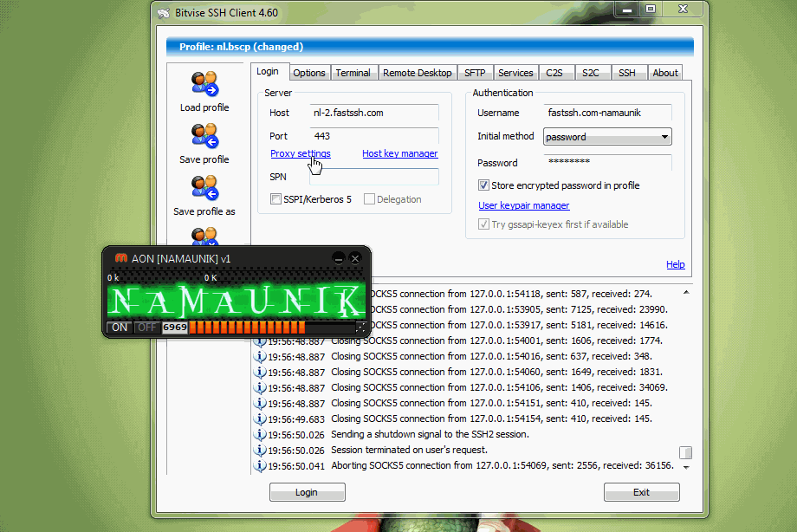The width and height of the screenshot is (797, 532).
Task: Open the Initial method dropdown
Action: tap(607, 137)
